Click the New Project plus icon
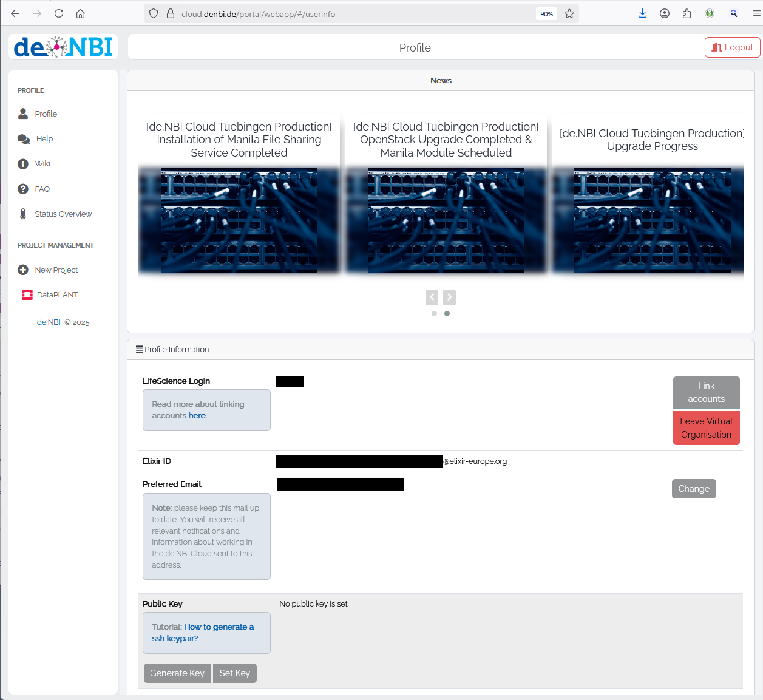 pos(23,270)
